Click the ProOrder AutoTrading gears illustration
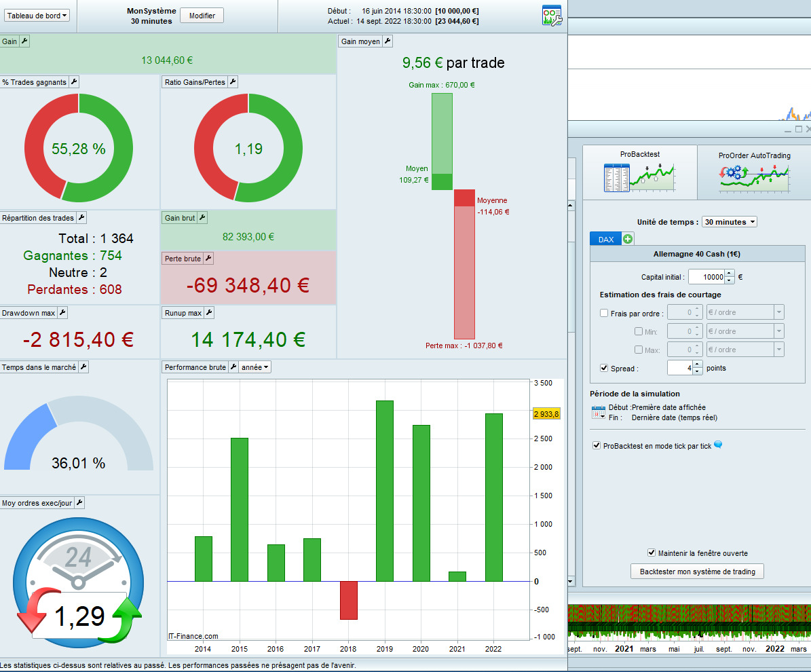The width and height of the screenshot is (811, 672). click(x=754, y=179)
